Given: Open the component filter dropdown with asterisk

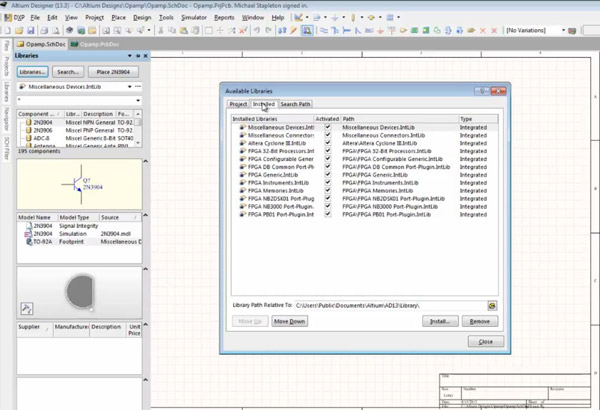Looking at the screenshot, I should (138, 100).
